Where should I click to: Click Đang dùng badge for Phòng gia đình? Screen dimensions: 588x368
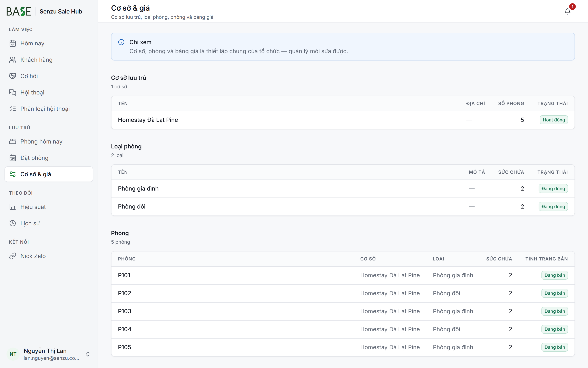pos(553,188)
